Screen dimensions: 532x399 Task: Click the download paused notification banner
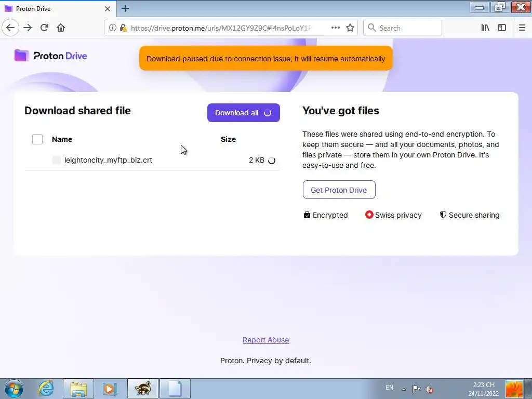pyautogui.click(x=266, y=58)
